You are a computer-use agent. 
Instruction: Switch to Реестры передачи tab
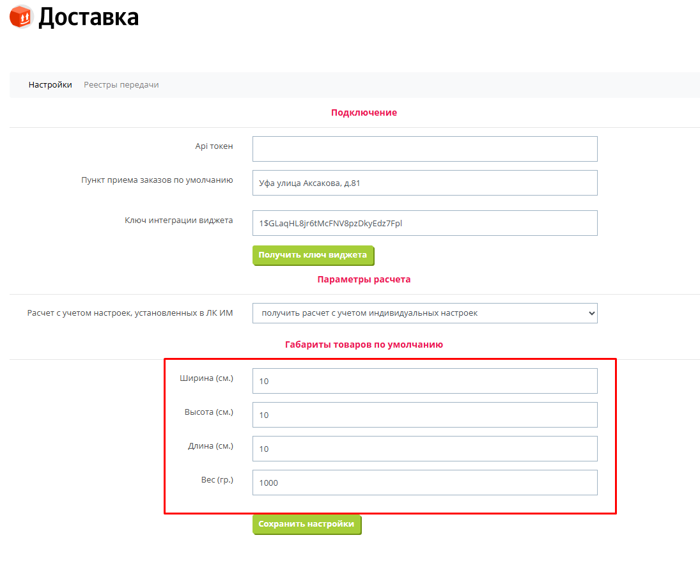click(x=121, y=85)
